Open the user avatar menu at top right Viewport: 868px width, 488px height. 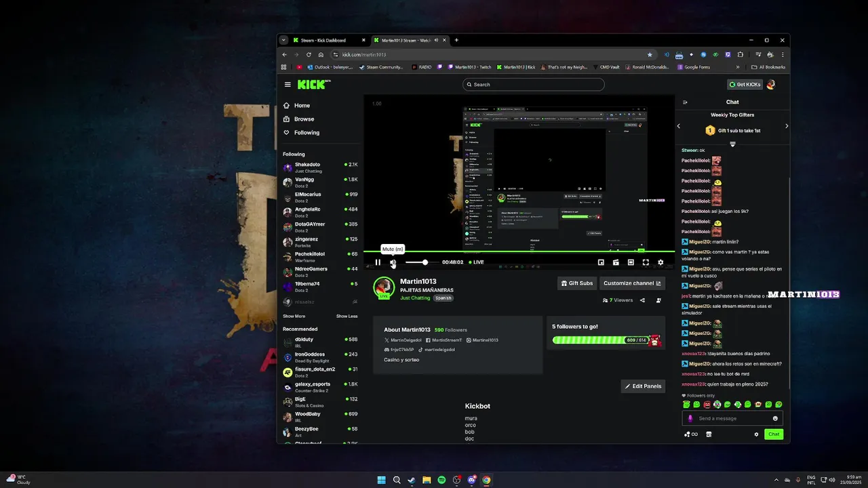(x=771, y=85)
